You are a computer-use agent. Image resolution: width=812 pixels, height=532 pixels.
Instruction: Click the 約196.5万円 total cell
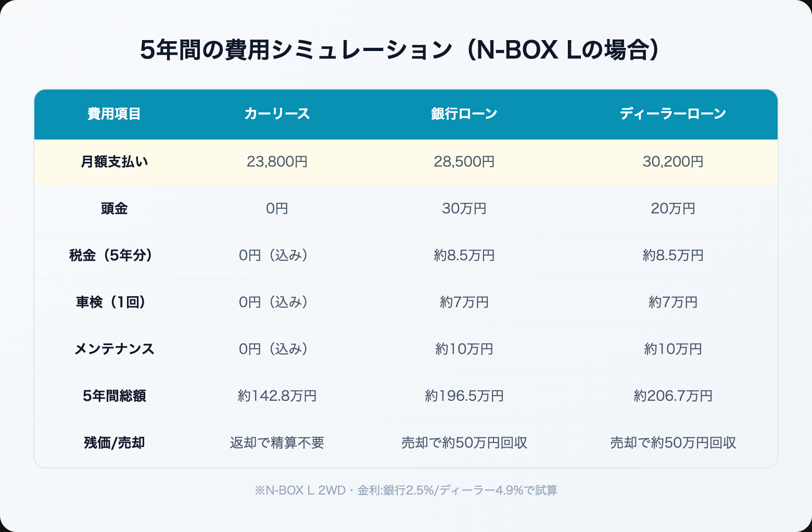tap(464, 396)
